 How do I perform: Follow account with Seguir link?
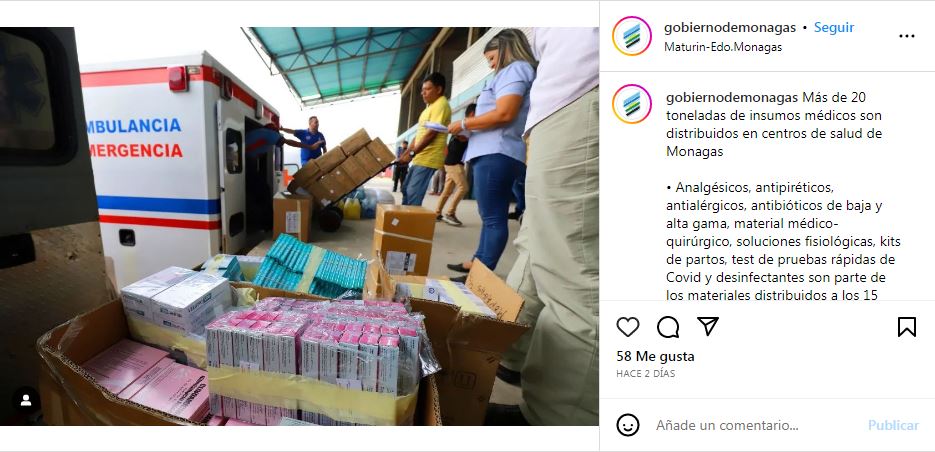pos(834,27)
